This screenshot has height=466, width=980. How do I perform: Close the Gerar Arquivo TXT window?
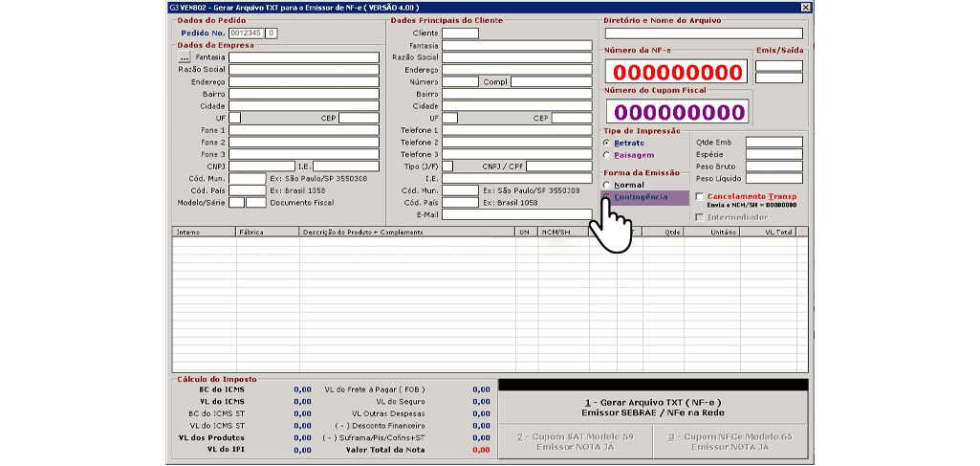pyautogui.click(x=806, y=7)
